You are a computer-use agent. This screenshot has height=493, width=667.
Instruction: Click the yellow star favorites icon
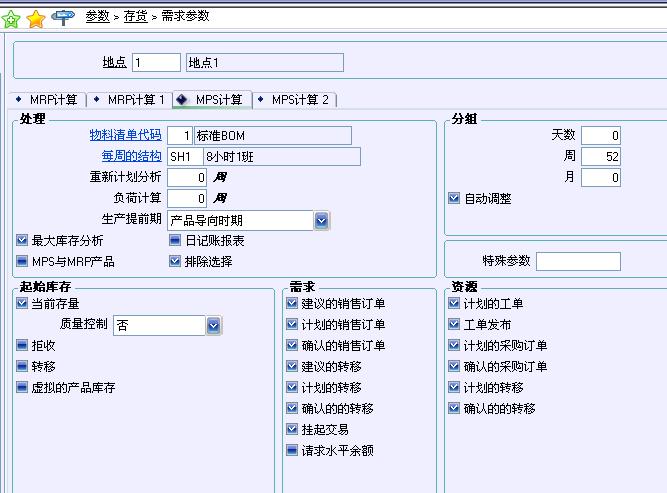tap(36, 18)
